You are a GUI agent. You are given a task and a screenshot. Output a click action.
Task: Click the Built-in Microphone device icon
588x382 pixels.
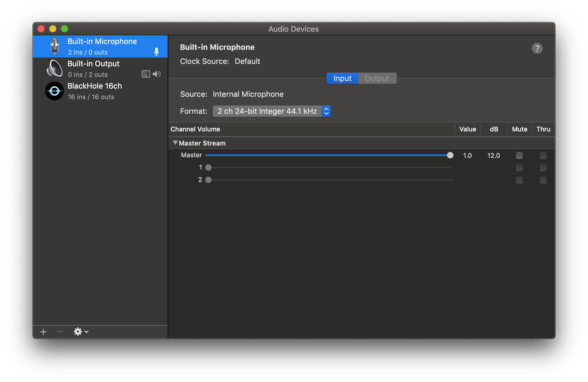point(55,46)
